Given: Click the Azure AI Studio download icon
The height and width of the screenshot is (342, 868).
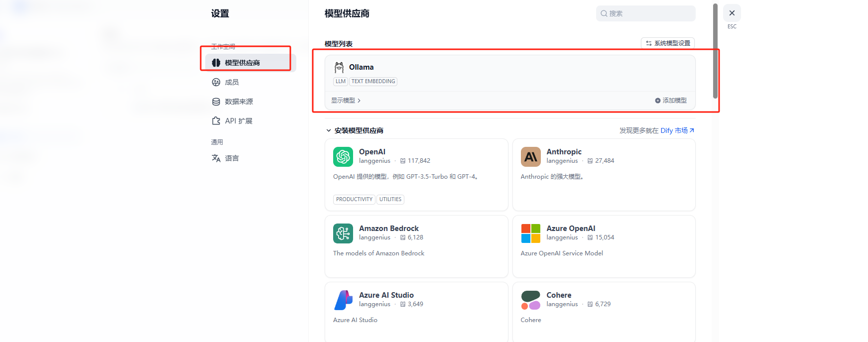Looking at the screenshot, I should click(x=403, y=304).
